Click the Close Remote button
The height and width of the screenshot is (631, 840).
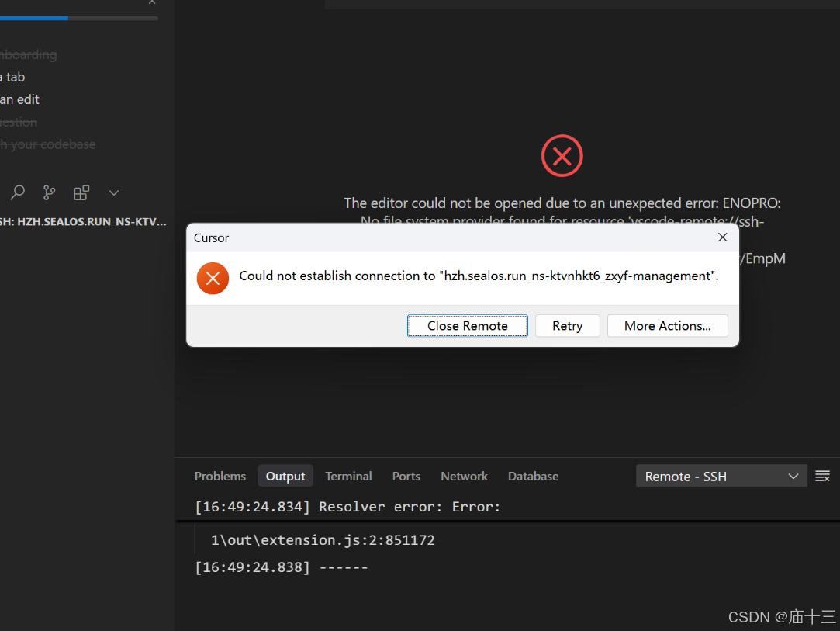(x=467, y=325)
